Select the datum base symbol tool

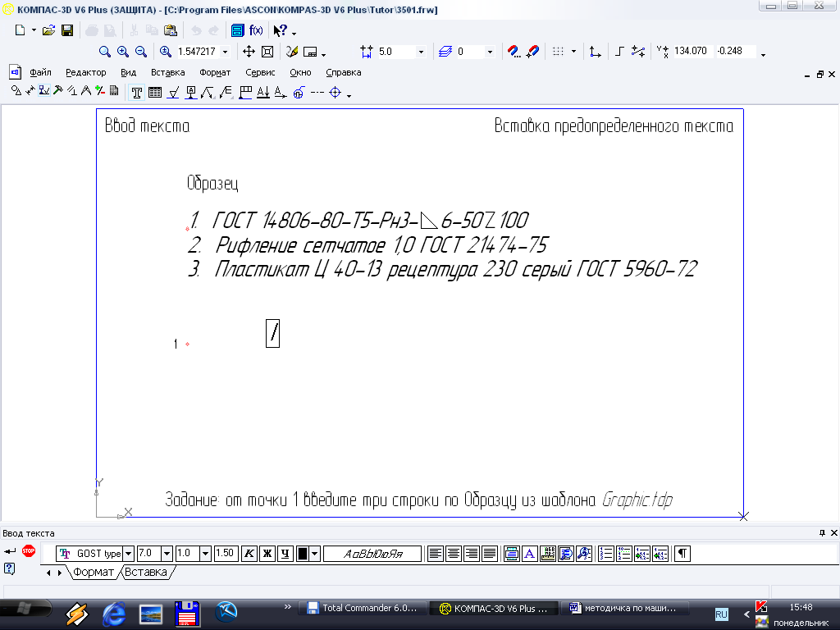(190, 93)
